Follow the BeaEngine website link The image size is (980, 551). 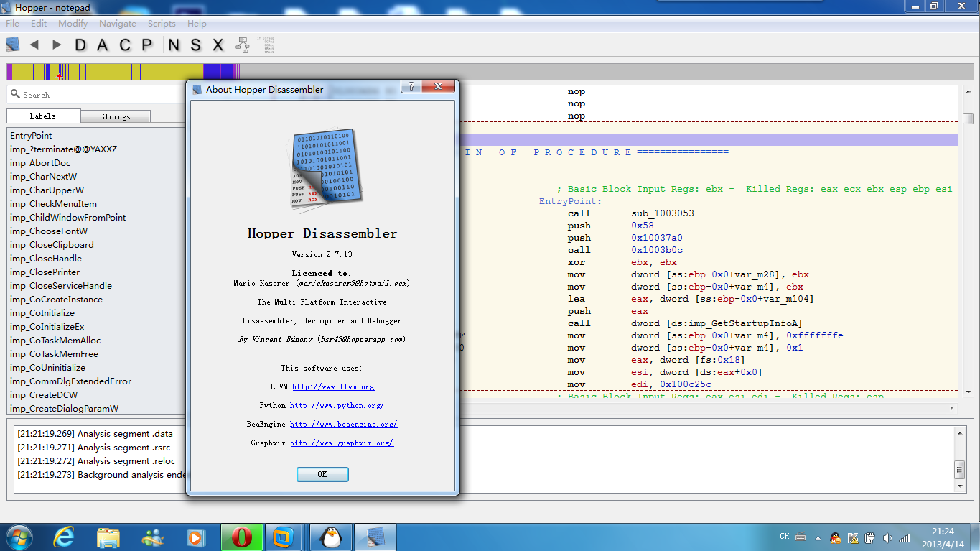pyautogui.click(x=344, y=425)
